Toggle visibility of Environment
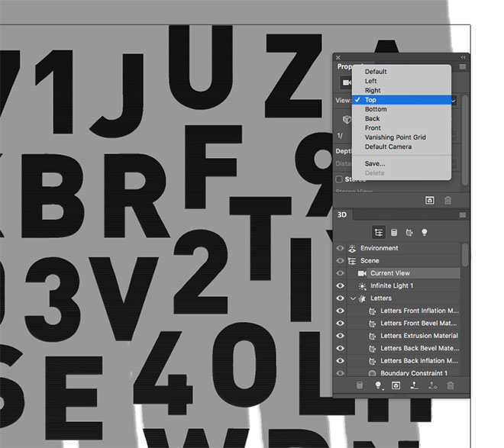This screenshot has width=504, height=448. tap(340, 248)
